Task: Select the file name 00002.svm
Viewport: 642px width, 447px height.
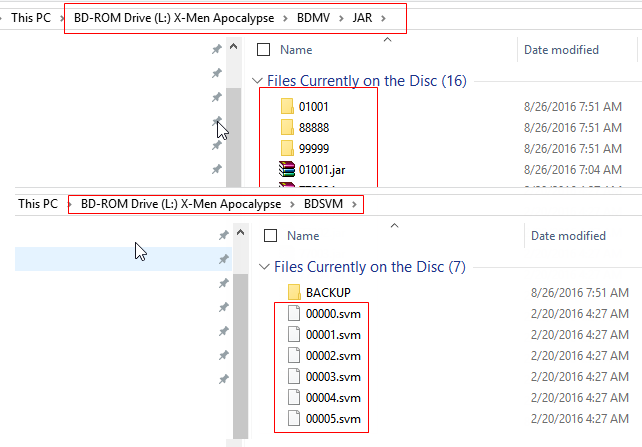Action: [333, 356]
